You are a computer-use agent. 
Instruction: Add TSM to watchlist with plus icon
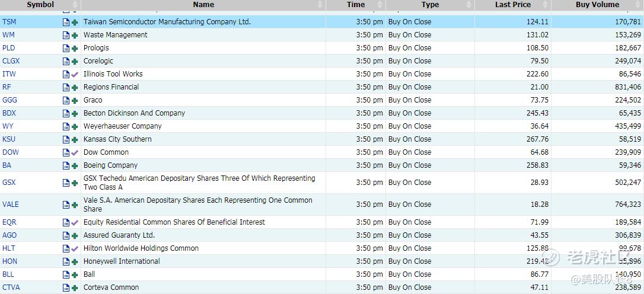[74, 22]
